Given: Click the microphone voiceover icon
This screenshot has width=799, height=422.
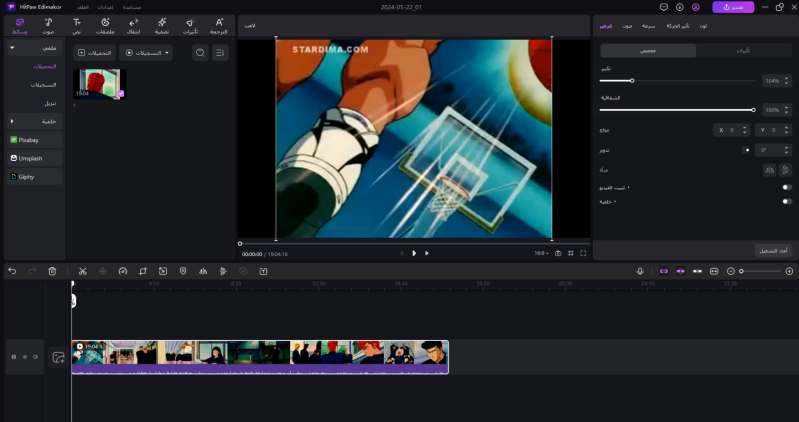Looking at the screenshot, I should [640, 271].
